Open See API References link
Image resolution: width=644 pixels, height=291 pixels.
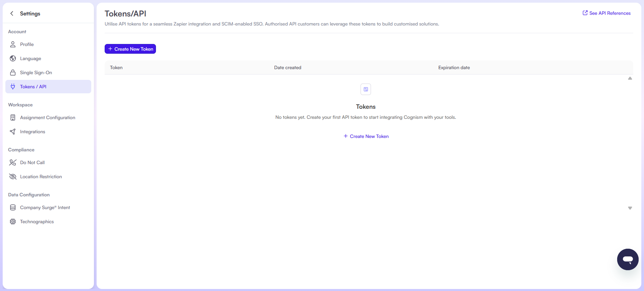coord(606,13)
